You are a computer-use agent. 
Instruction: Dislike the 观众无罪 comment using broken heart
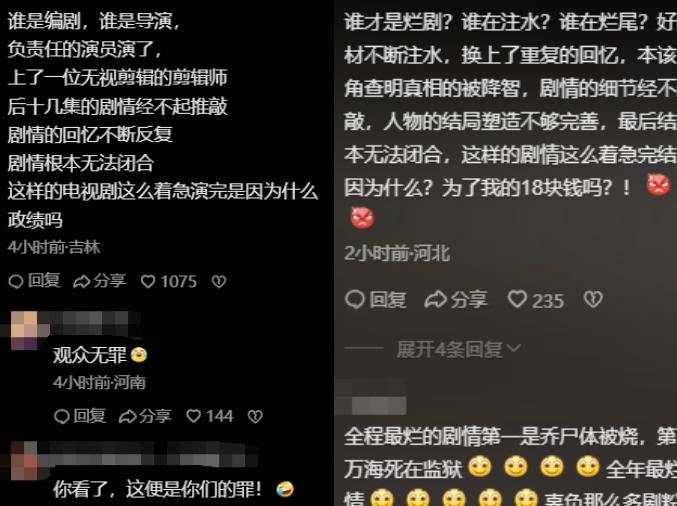click(x=255, y=416)
